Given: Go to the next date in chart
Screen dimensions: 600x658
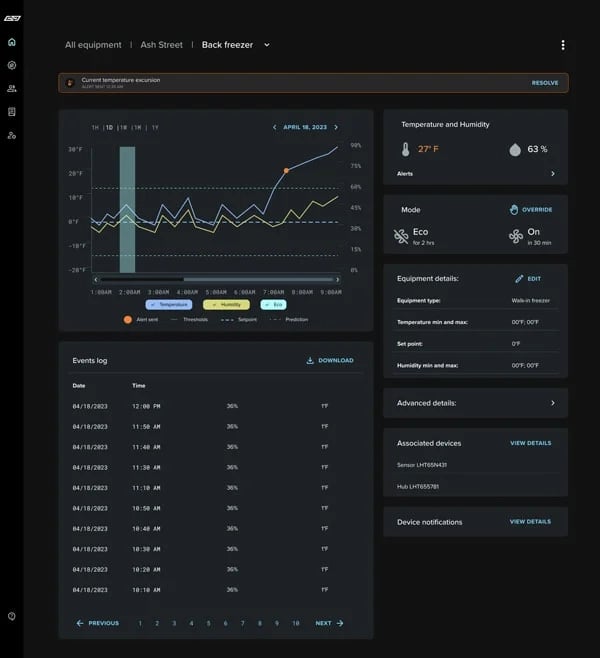Looking at the screenshot, I should 336,127.
